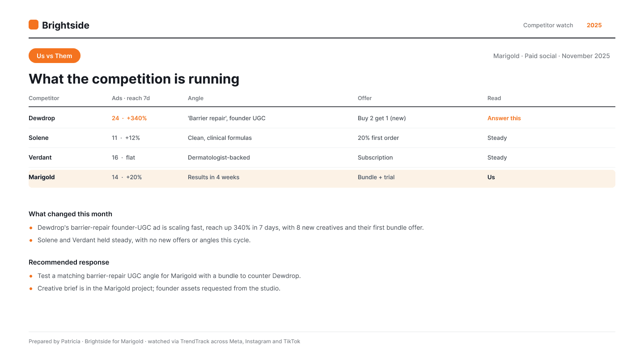The image size is (644, 362).
Task: Click the 'Us vs Them' pill badge
Action: [55, 56]
